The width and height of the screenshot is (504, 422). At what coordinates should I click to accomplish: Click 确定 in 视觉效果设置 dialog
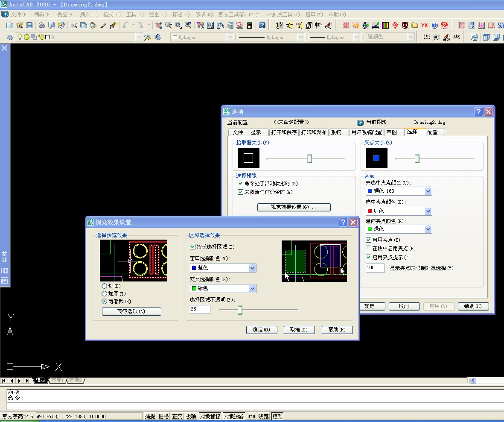pyautogui.click(x=262, y=330)
